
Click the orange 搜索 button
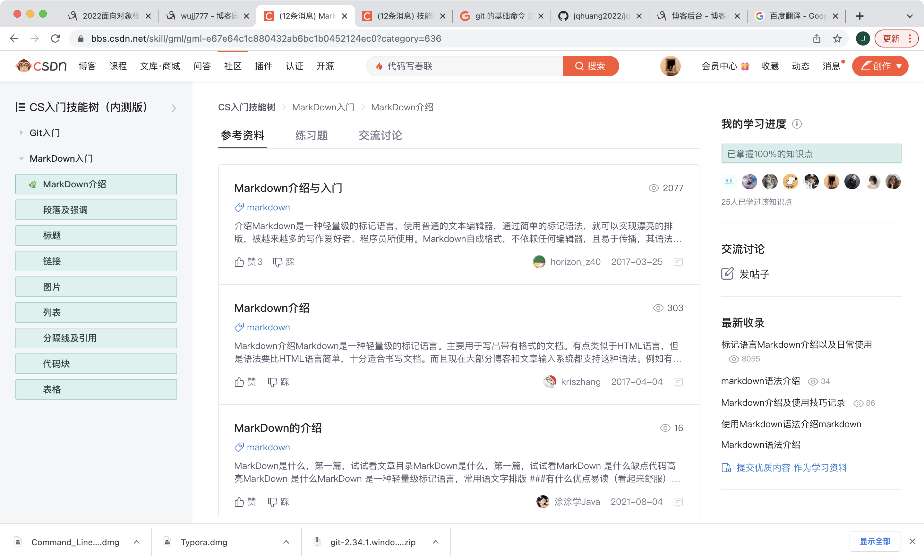[x=590, y=66]
